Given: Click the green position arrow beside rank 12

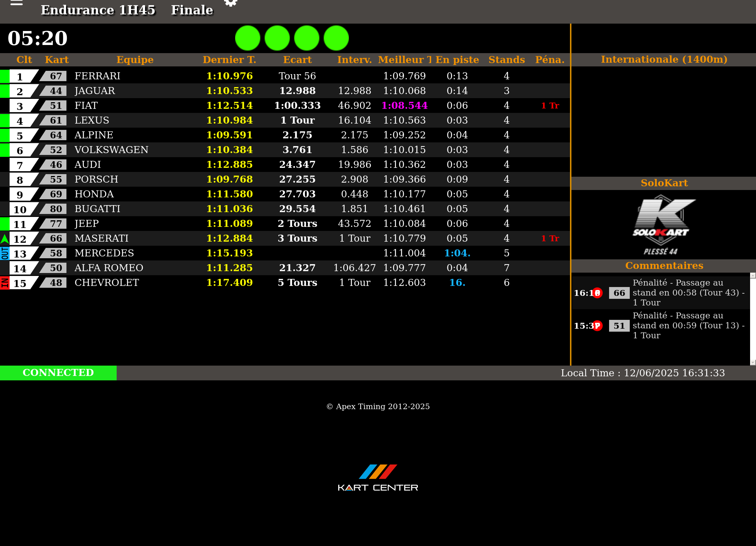Looking at the screenshot, I should pyautogui.click(x=4, y=239).
